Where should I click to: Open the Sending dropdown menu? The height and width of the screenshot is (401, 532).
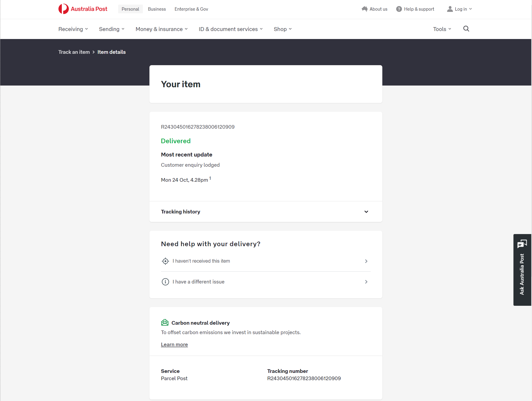click(112, 29)
